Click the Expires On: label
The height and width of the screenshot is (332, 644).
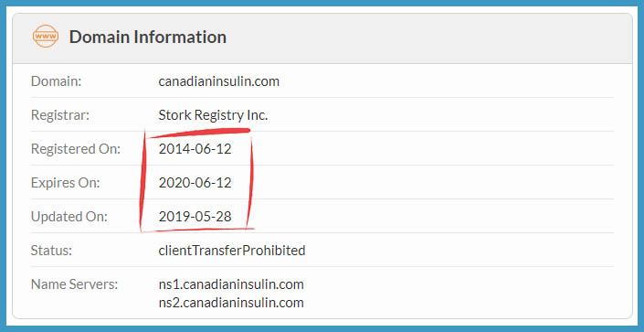click(65, 183)
